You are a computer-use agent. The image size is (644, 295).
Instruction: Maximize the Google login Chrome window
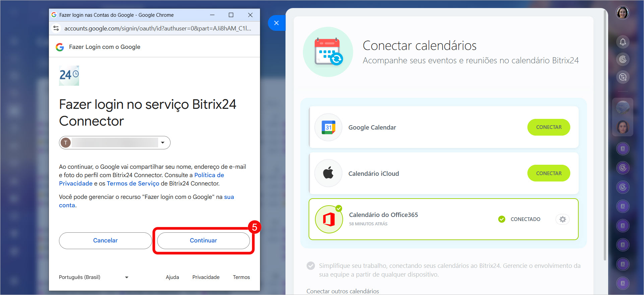(231, 15)
